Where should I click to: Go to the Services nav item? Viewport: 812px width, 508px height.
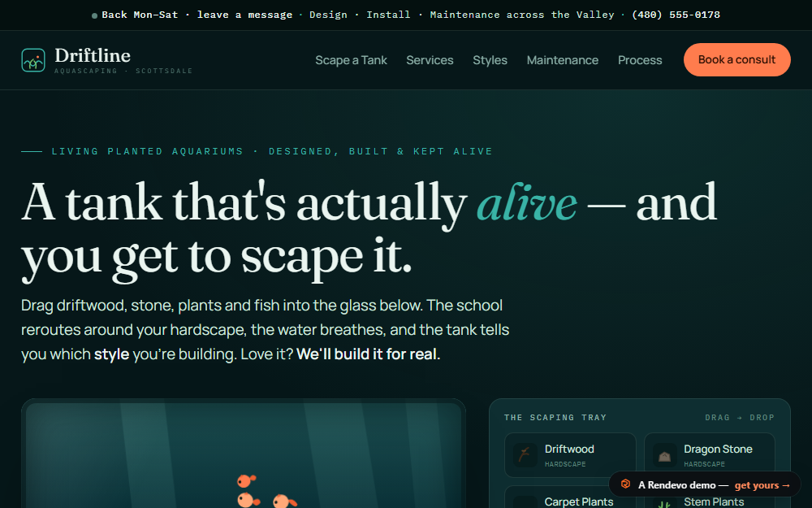[430, 60]
